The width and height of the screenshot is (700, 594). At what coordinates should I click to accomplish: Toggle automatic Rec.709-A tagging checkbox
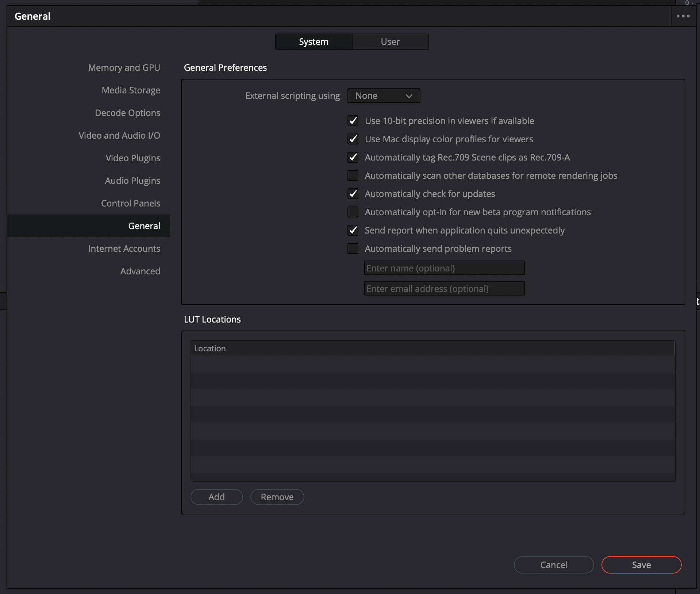pos(353,157)
